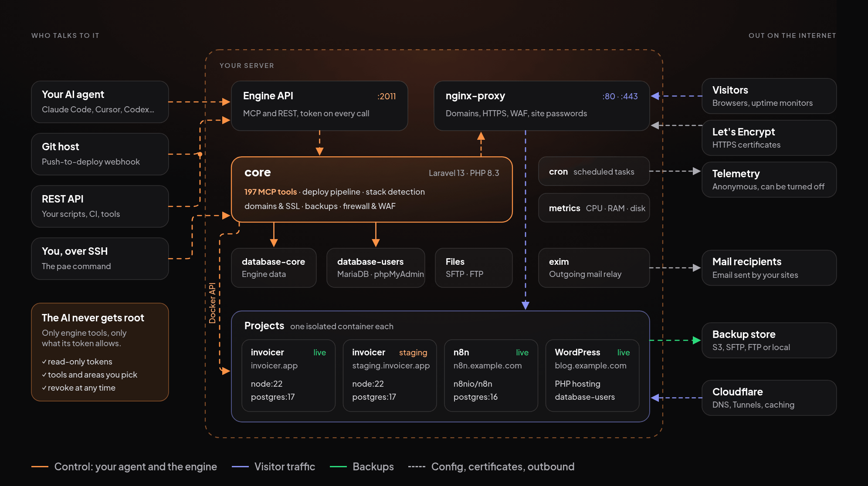The image size is (868, 486).
Task: Open the staging.invoicer.app project card
Action: 390,375
